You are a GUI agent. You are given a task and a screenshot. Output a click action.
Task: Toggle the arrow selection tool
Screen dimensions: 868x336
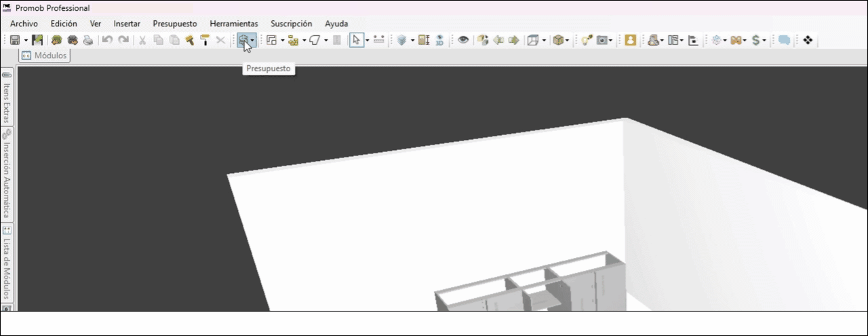point(356,41)
